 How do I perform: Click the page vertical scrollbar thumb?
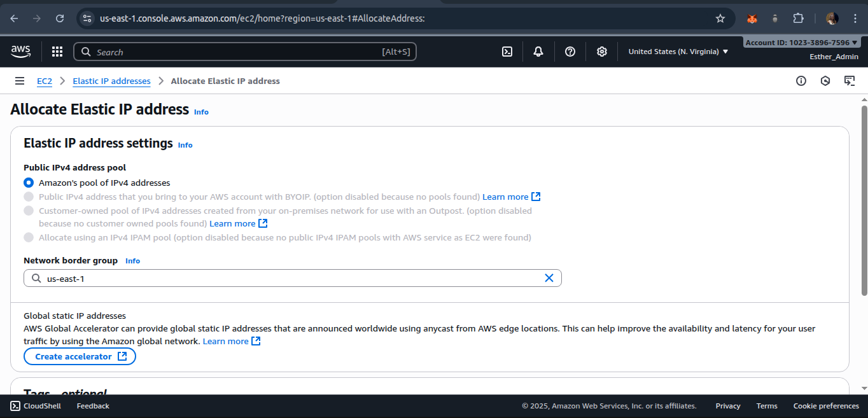point(864,200)
